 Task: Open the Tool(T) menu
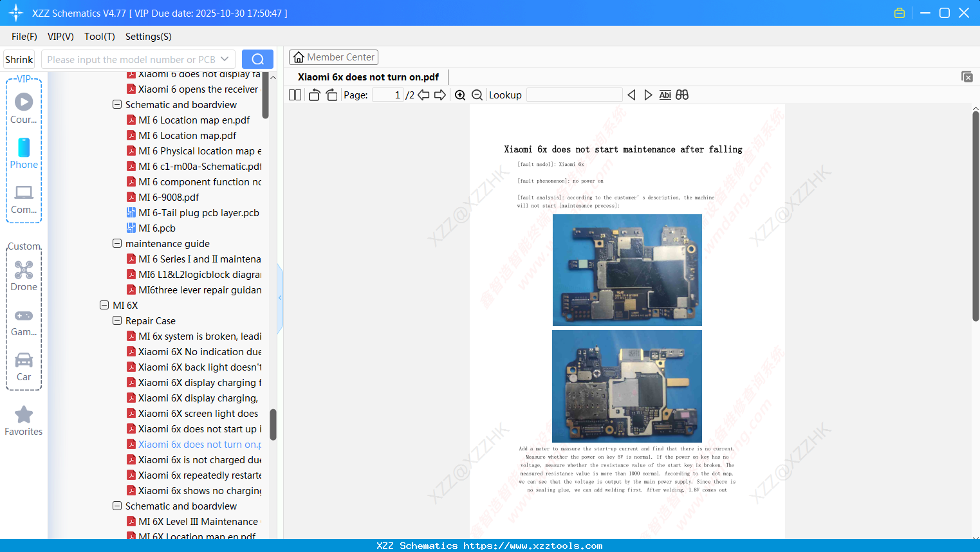100,37
